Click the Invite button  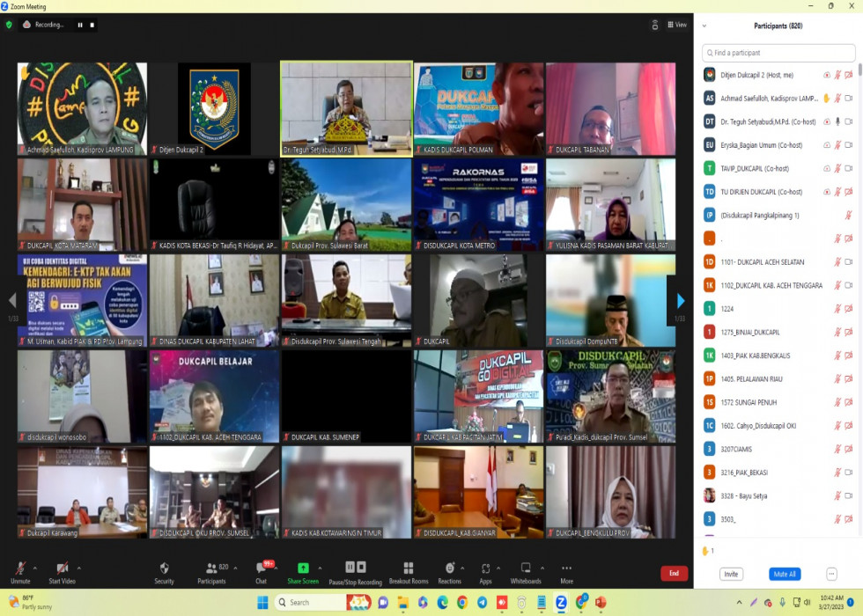point(731,574)
